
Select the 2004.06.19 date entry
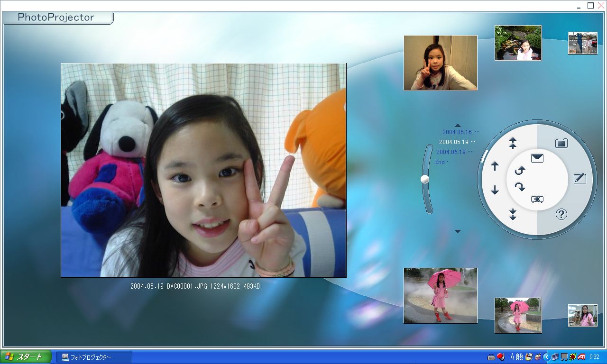point(451,152)
